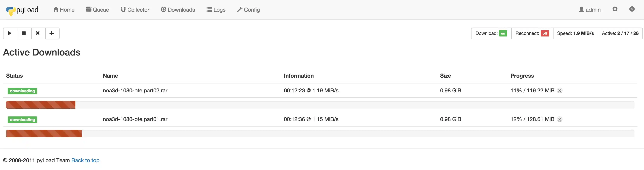
Task: Abort the part01.rar download
Action: pyautogui.click(x=560, y=120)
